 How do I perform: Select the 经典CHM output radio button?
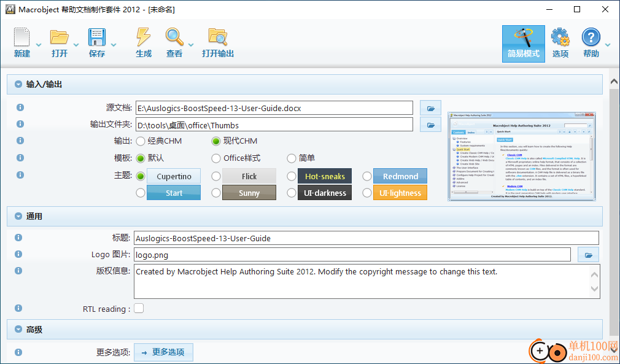click(141, 141)
